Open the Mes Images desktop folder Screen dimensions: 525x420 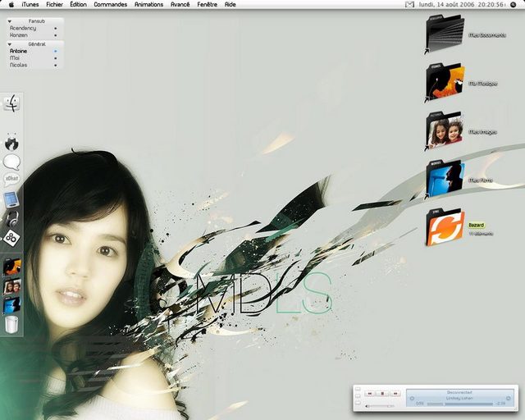click(x=445, y=130)
